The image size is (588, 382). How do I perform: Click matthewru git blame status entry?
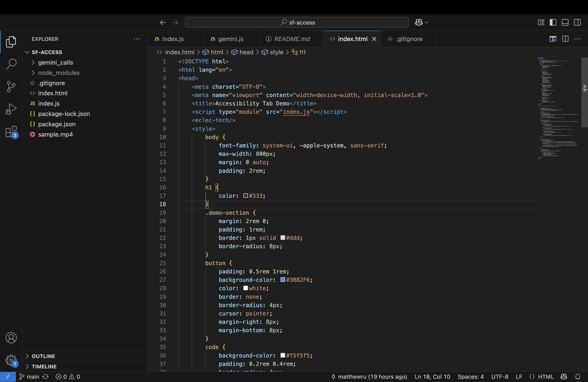[x=369, y=377]
